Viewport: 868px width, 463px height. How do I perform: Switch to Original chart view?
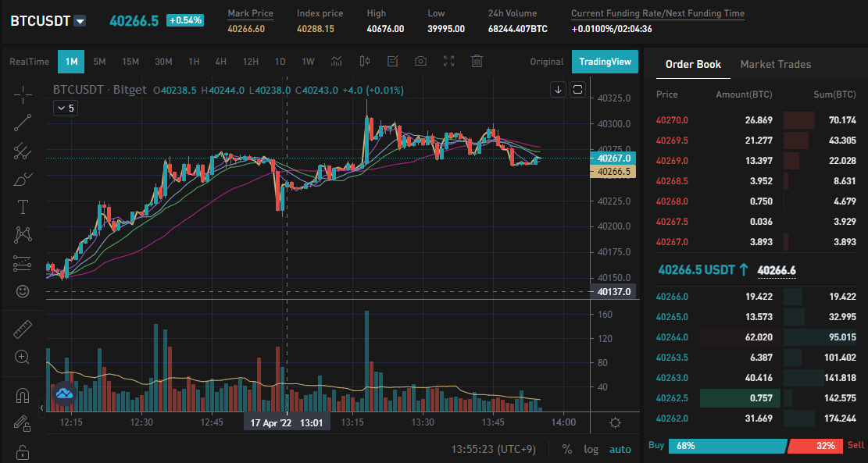click(x=546, y=62)
